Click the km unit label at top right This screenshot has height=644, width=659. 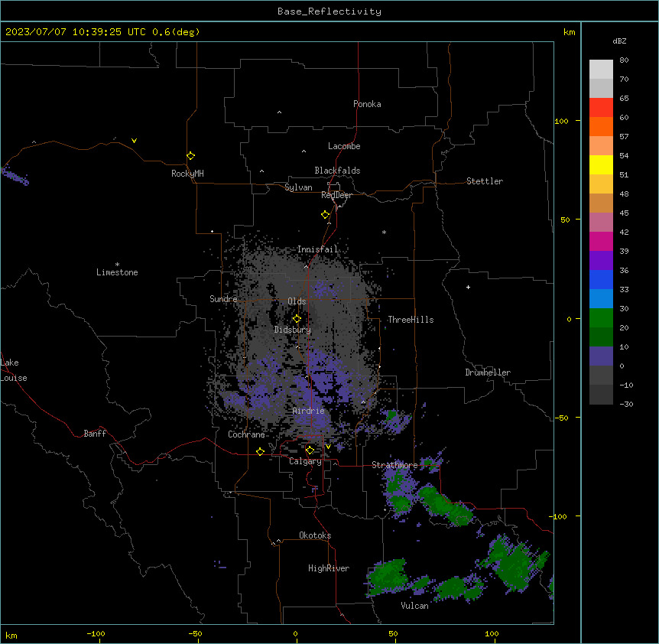tap(569, 32)
